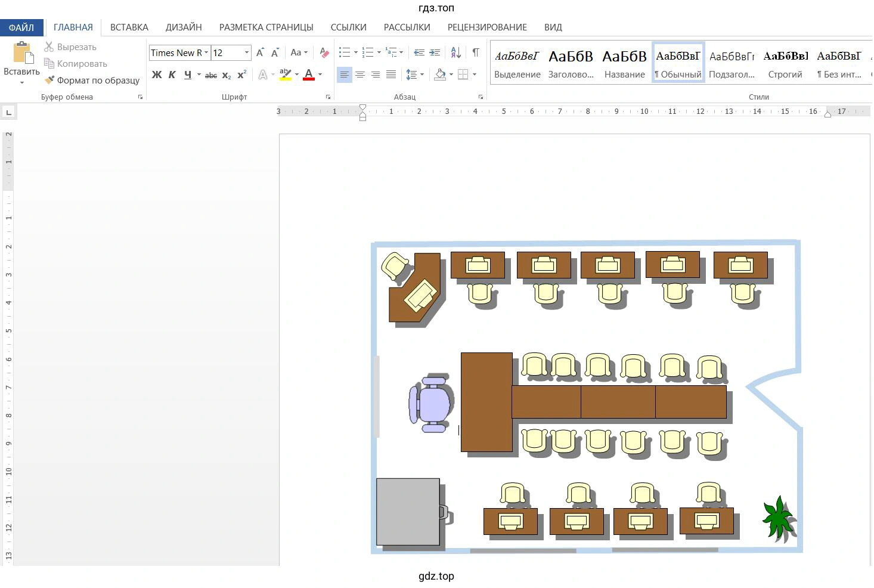This screenshot has height=588, width=874.
Task: Open the font size dropdown showing 12
Action: coord(247,52)
